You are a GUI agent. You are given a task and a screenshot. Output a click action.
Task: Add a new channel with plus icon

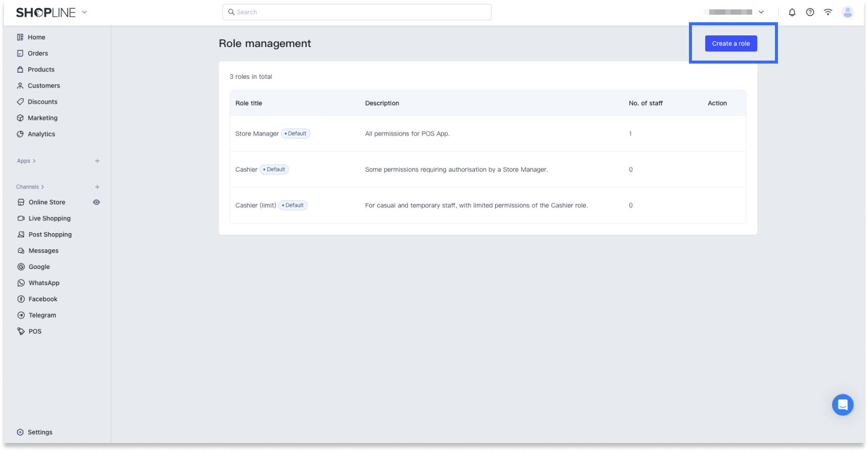pyautogui.click(x=97, y=187)
